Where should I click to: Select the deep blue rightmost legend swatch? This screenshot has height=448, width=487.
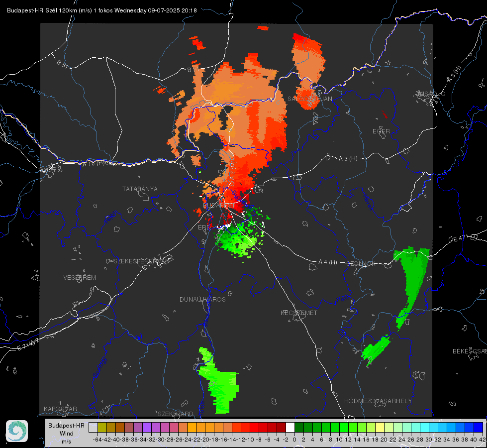pos(478,428)
